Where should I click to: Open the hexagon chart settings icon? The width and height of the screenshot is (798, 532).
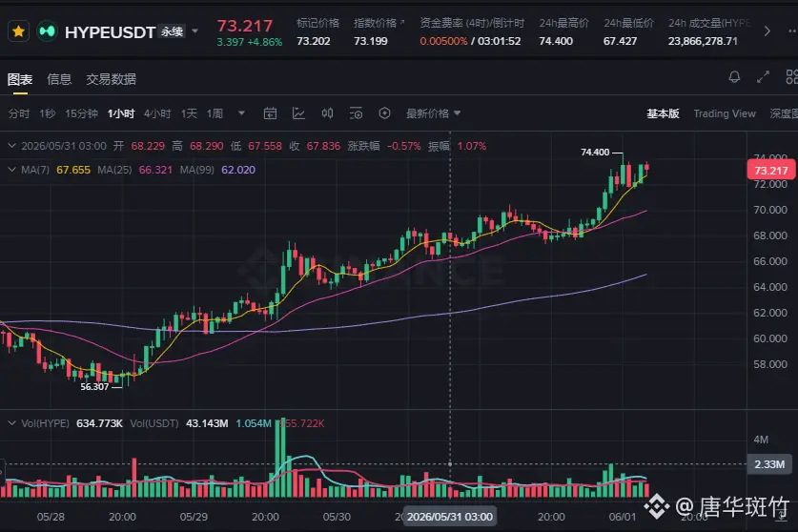click(385, 113)
